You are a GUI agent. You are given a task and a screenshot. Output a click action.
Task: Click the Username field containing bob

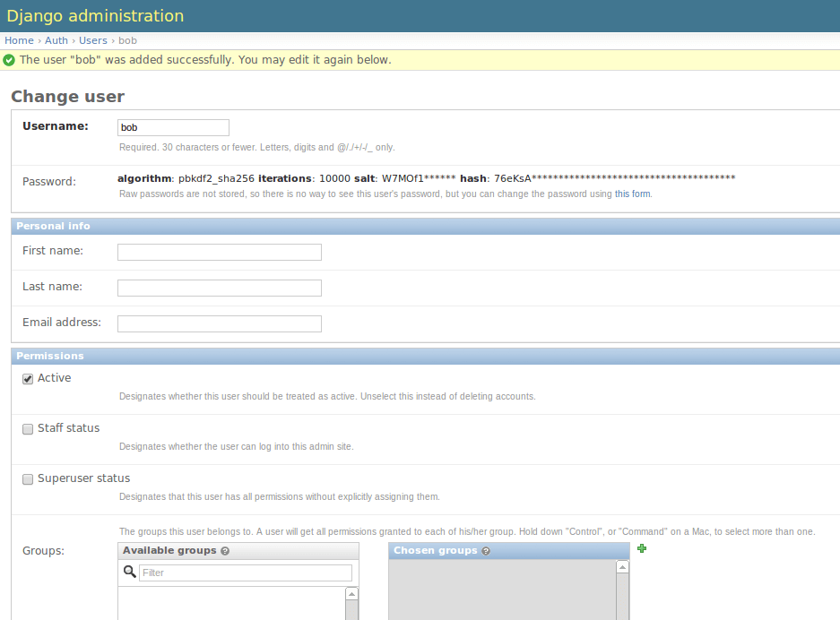pyautogui.click(x=174, y=127)
